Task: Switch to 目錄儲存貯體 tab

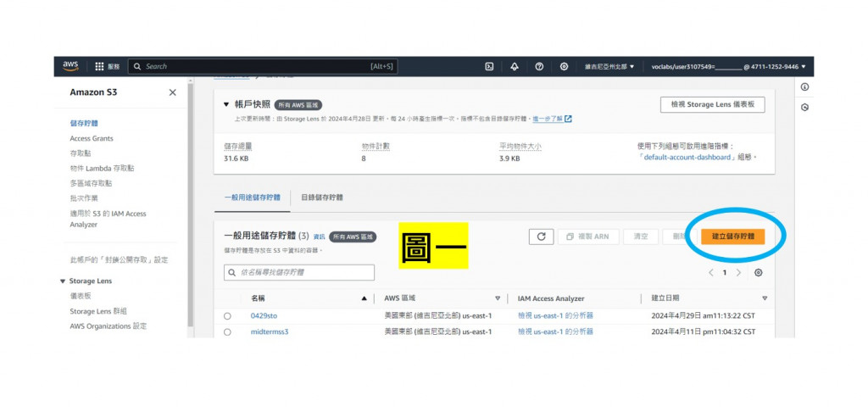Action: tap(322, 198)
